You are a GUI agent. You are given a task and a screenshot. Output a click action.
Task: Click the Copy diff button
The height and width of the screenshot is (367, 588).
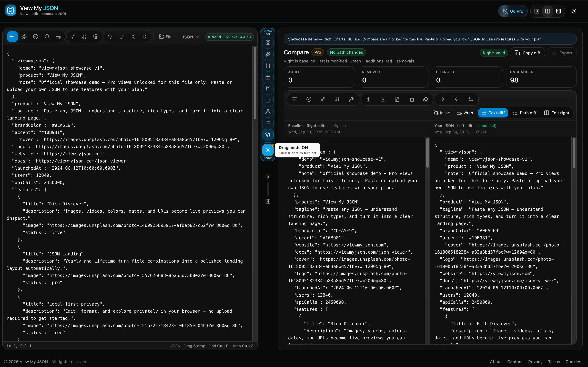tap(527, 53)
